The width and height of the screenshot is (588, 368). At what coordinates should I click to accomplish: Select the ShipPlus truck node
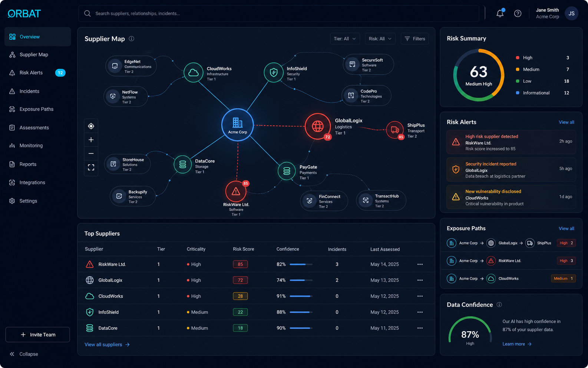click(395, 130)
